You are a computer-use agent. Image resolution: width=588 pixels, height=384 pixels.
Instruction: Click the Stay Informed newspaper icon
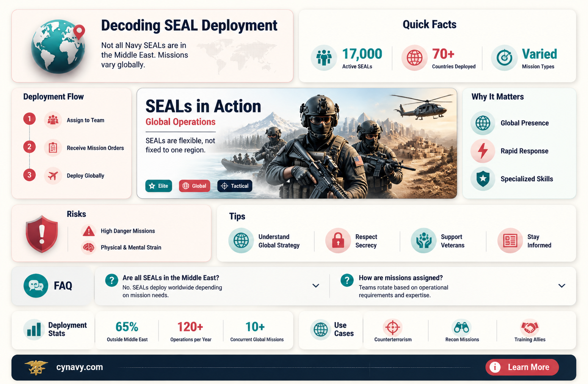[x=510, y=240]
